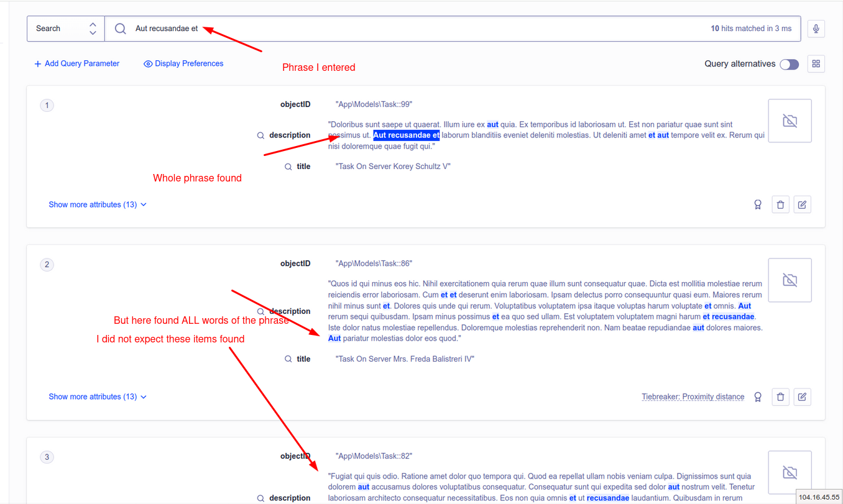
Task: Click highlighted phrase "Aut recusandae et" in result 1
Action: point(407,135)
